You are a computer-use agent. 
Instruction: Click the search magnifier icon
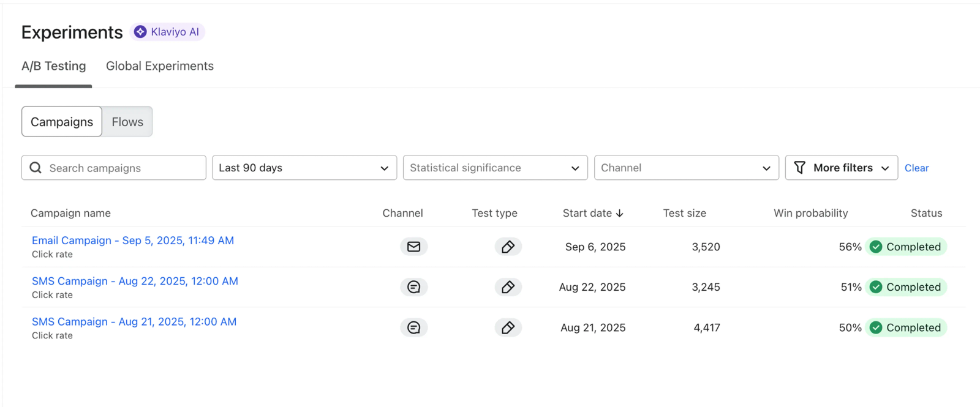[x=36, y=168]
